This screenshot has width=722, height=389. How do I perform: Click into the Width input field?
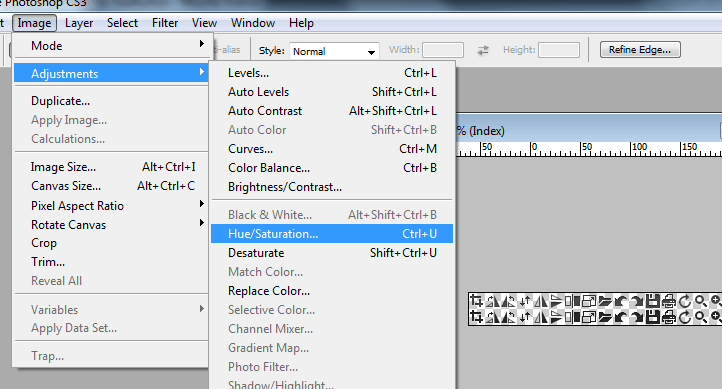click(x=443, y=50)
